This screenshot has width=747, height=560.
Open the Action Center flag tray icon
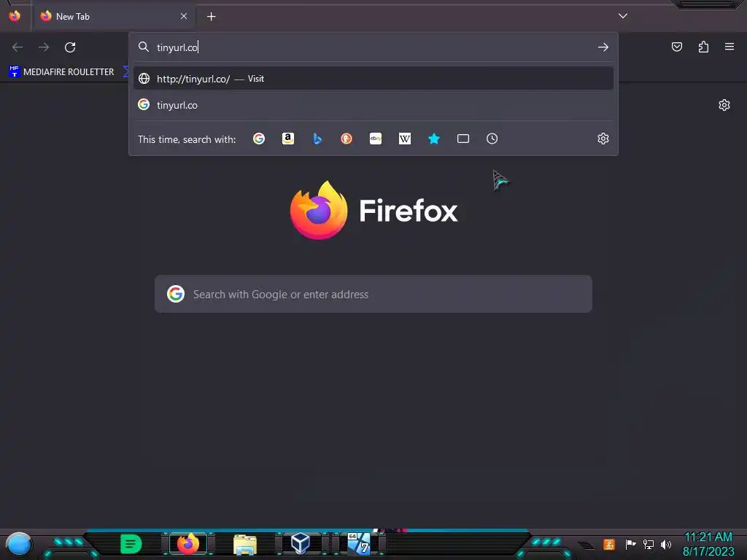tap(630, 544)
